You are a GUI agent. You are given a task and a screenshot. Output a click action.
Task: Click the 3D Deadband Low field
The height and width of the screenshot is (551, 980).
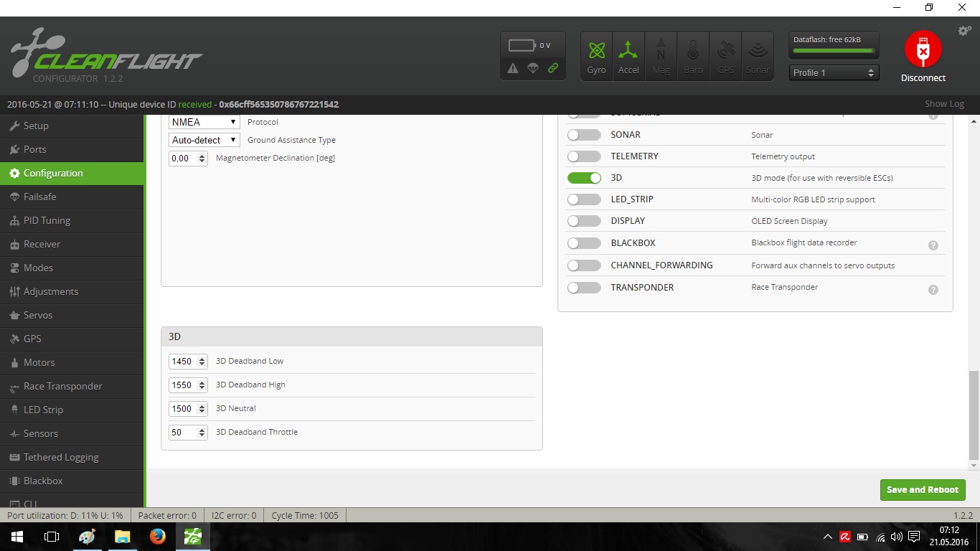[x=183, y=362]
